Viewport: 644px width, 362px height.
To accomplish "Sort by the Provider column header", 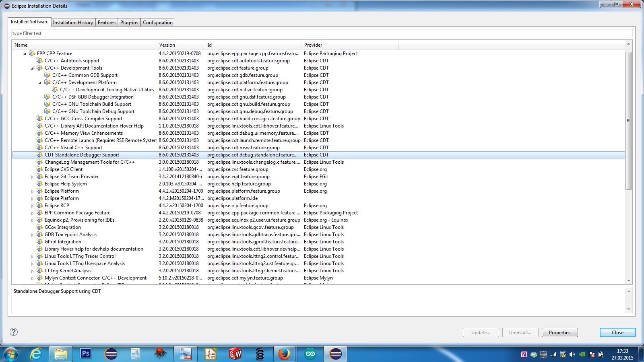I will click(x=350, y=45).
